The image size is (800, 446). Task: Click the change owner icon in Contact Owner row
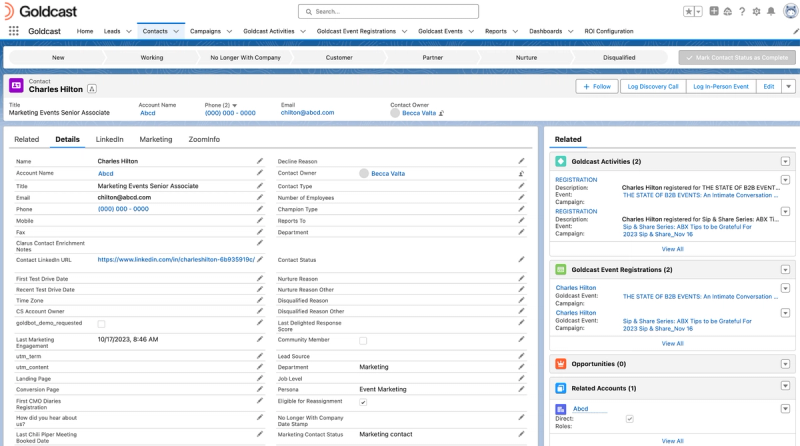[521, 174]
